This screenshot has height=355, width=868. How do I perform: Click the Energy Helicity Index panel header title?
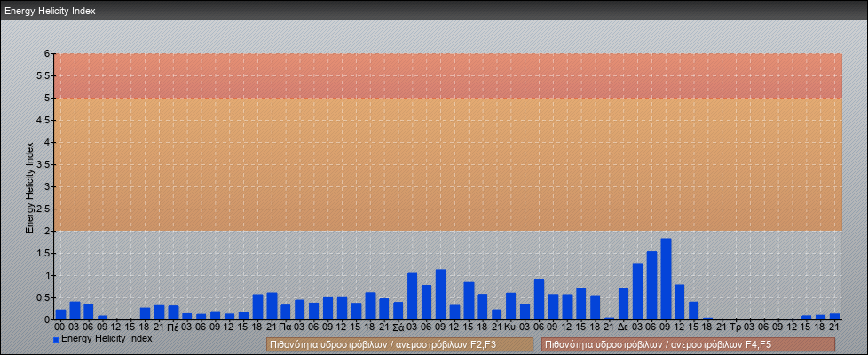51,11
